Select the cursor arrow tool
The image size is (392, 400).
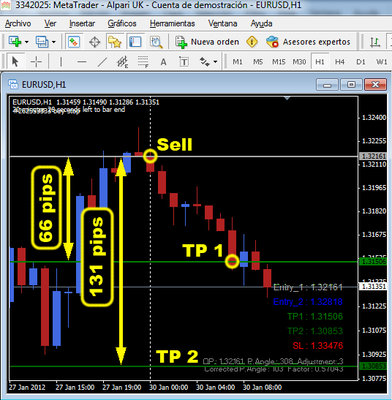[15, 62]
